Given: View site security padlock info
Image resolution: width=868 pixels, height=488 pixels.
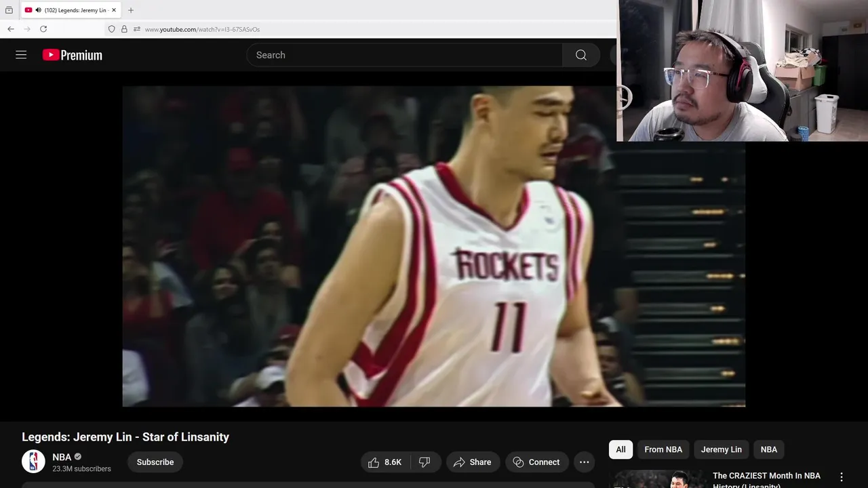Looking at the screenshot, I should 124,29.
